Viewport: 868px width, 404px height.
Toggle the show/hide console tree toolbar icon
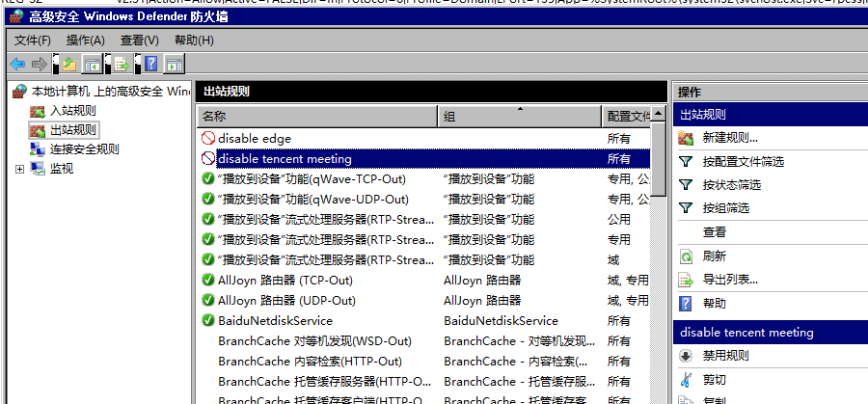92,65
